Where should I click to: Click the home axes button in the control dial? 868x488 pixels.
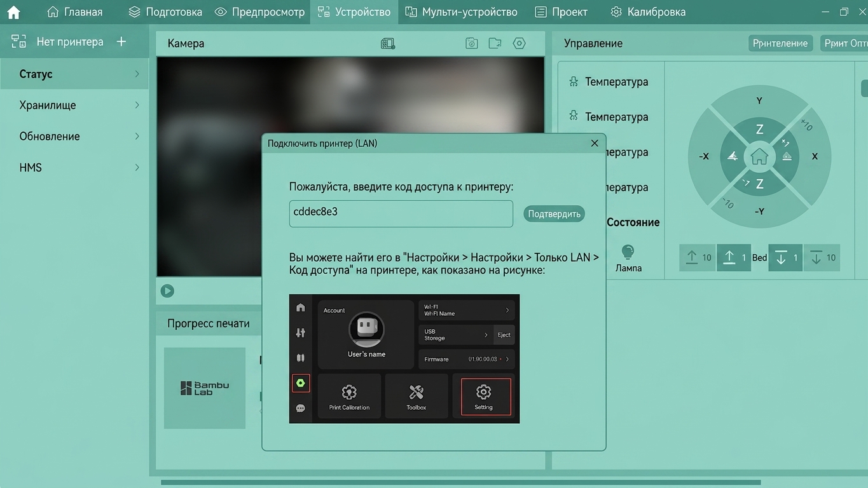[759, 156]
